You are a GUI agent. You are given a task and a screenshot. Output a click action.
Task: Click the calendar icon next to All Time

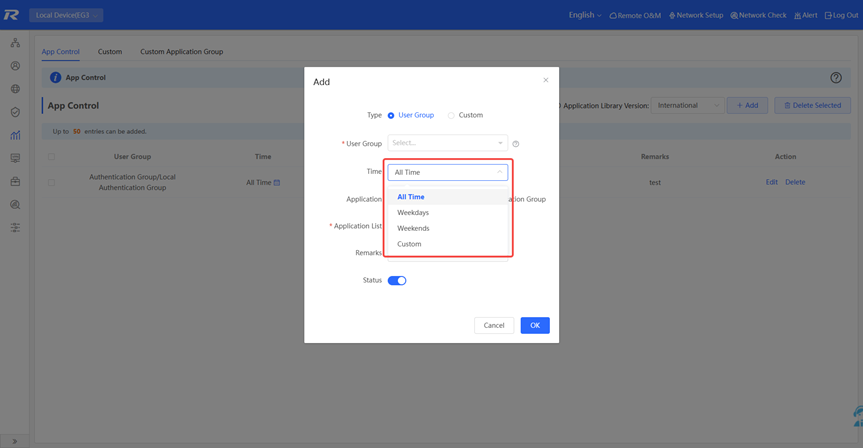point(277,183)
